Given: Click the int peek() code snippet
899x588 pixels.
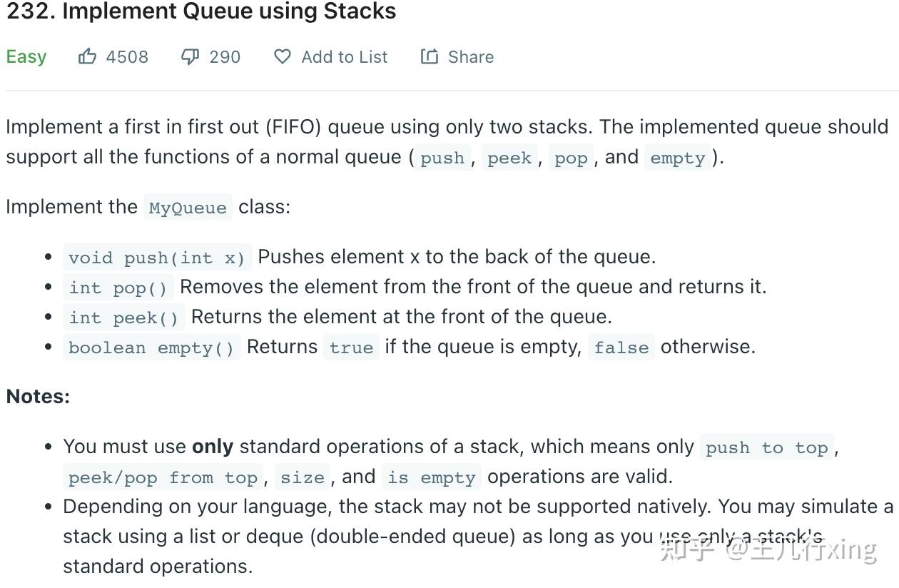Looking at the screenshot, I should (x=123, y=317).
